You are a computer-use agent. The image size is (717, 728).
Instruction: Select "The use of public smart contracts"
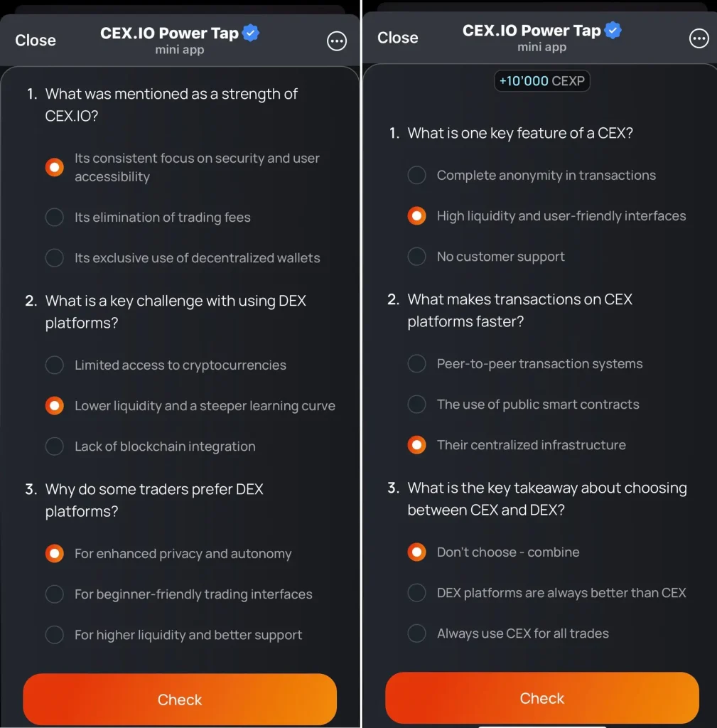point(417,405)
